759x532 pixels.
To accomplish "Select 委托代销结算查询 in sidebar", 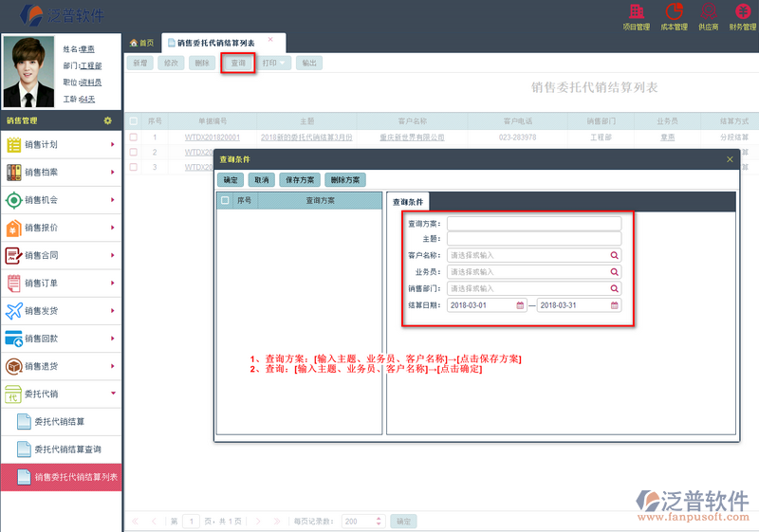I will (66, 449).
